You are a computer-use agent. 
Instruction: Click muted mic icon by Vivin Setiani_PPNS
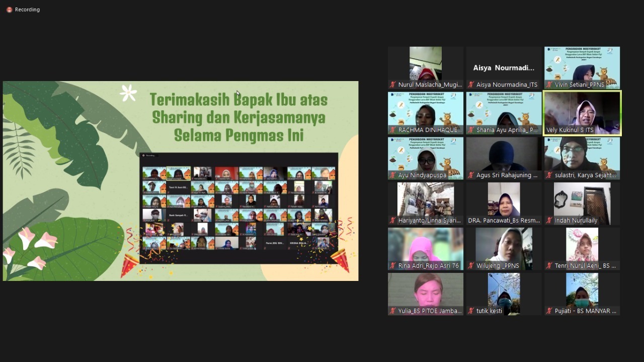pyautogui.click(x=549, y=85)
